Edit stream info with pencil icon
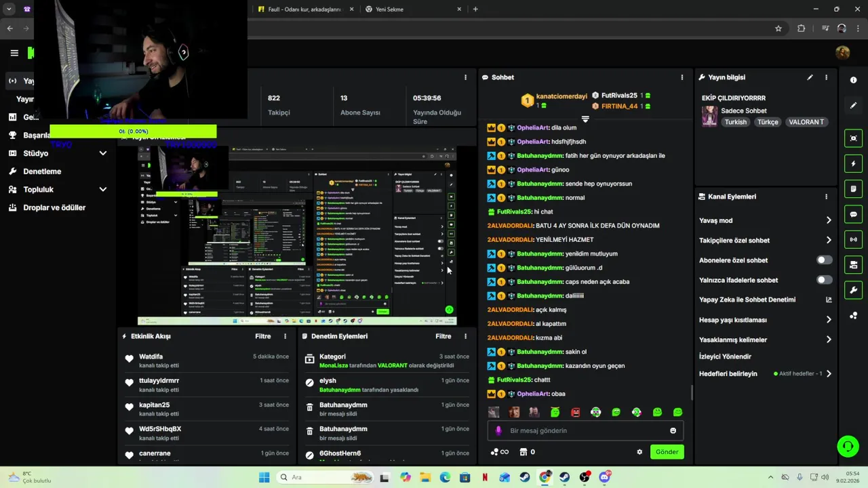 [810, 77]
